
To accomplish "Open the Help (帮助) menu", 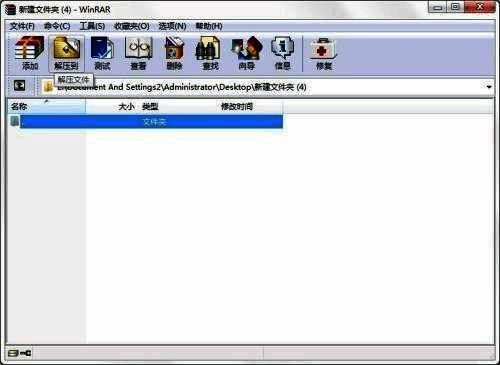I will [209, 26].
